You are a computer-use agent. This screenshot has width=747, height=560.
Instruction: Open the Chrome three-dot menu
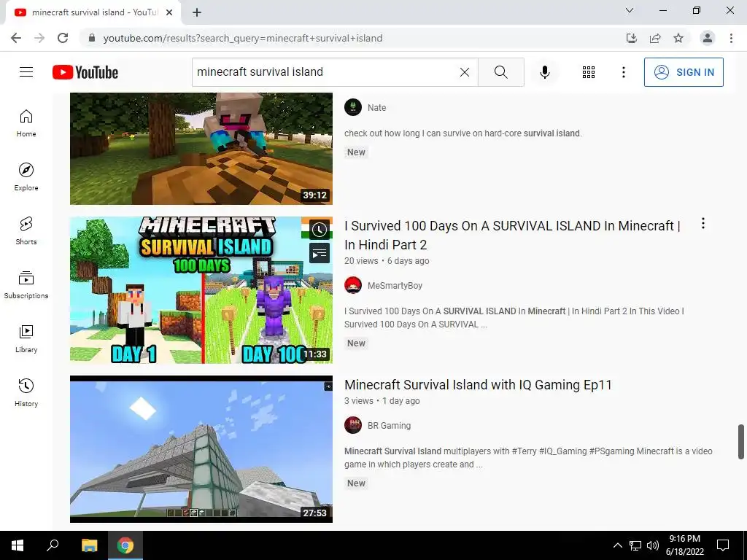coord(731,38)
